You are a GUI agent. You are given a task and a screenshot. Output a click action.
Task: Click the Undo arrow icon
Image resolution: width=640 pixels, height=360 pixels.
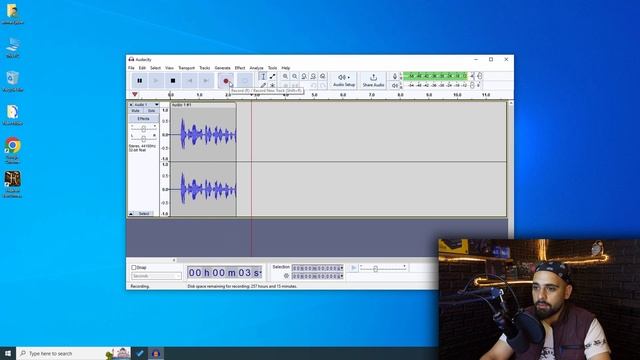tap(313, 85)
